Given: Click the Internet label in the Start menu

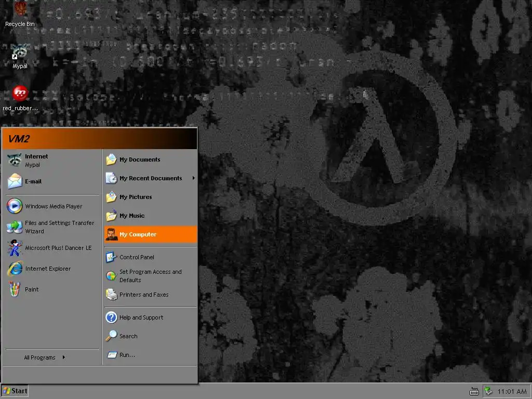Looking at the screenshot, I should click(x=36, y=156).
